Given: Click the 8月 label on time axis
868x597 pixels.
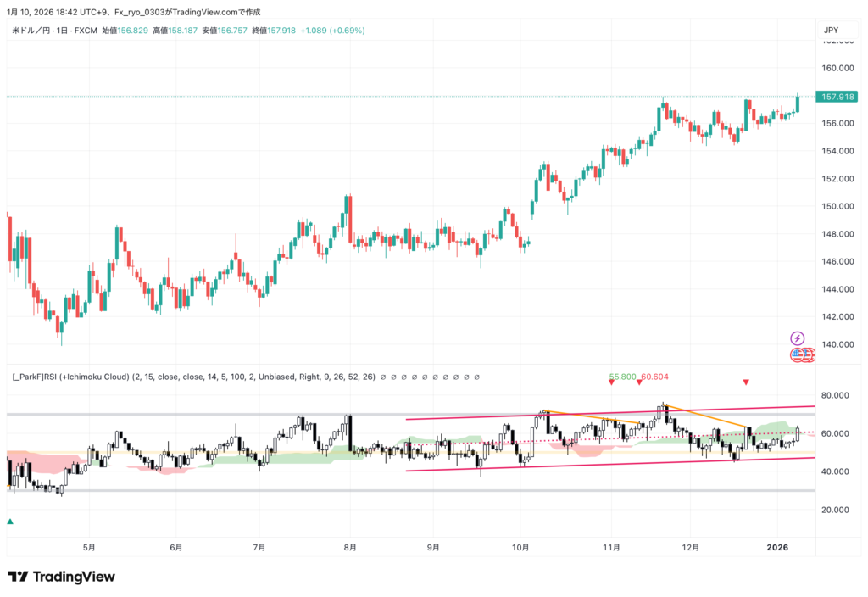Looking at the screenshot, I should (350, 547).
